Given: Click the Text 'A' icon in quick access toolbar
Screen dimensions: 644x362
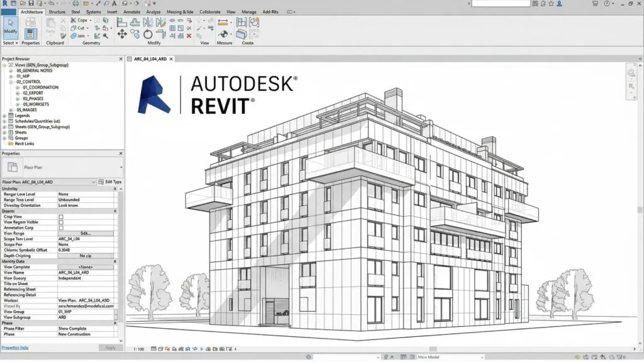Looking at the screenshot, I should point(114,3).
